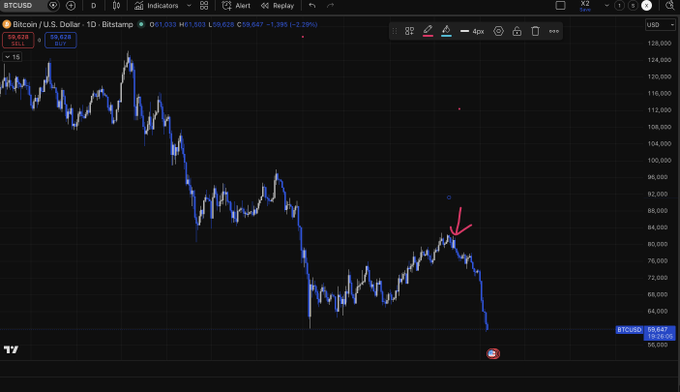Click the 59,647 current price tag
This screenshot has height=392, width=680.
(x=659, y=333)
